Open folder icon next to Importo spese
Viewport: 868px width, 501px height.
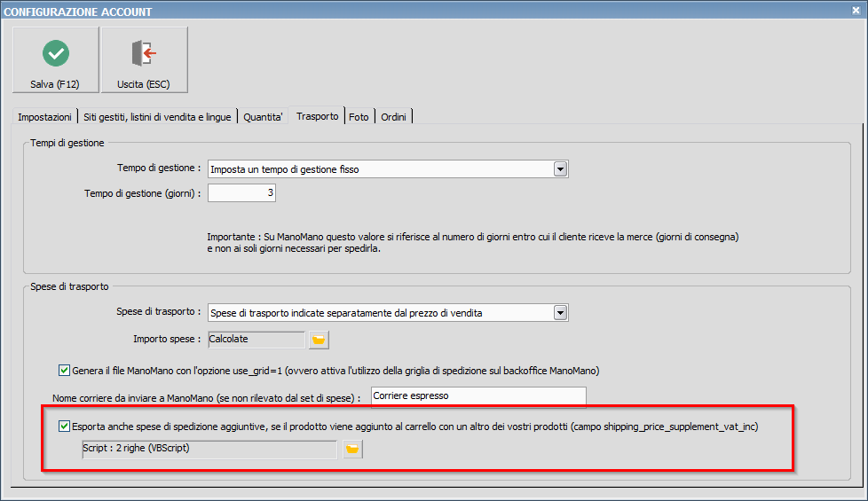click(319, 340)
